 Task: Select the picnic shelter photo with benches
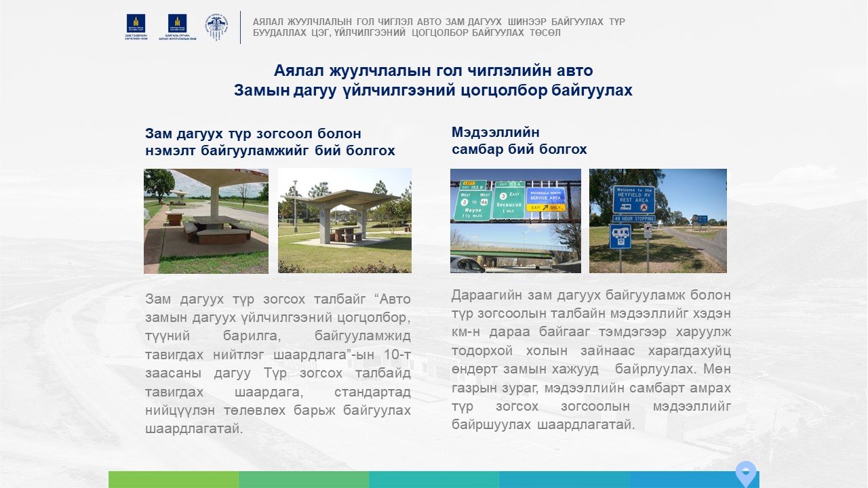206,221
